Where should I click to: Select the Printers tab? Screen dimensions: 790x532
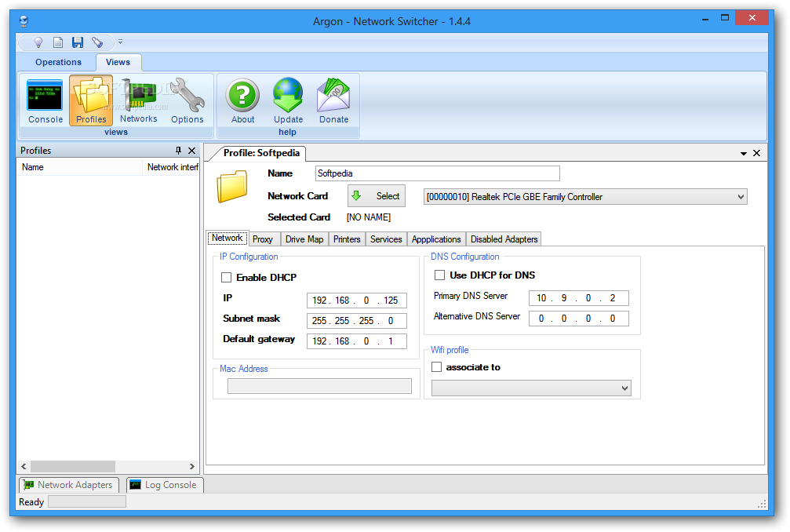(x=347, y=239)
